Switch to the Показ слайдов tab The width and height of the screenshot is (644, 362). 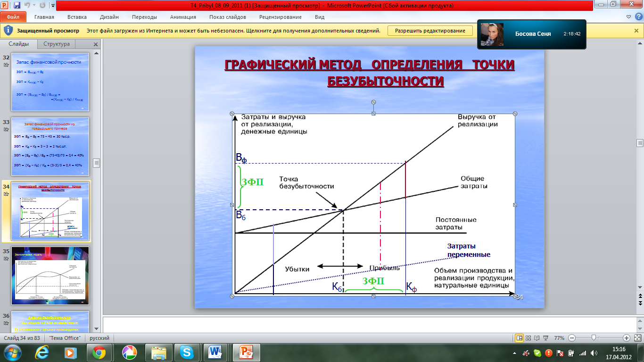coord(228,17)
